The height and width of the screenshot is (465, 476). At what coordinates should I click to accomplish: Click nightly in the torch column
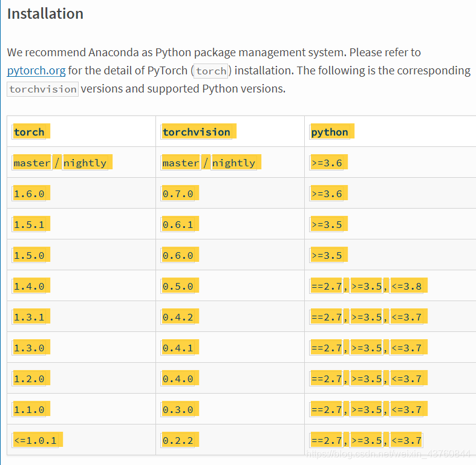pos(85,163)
